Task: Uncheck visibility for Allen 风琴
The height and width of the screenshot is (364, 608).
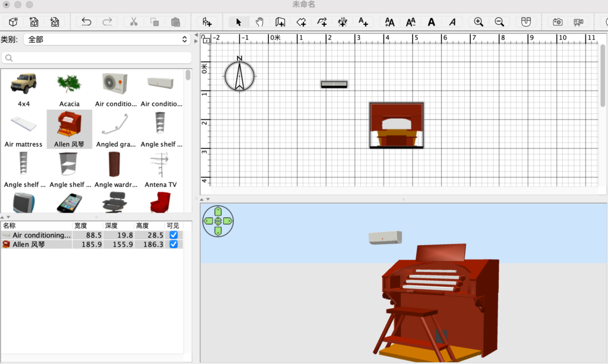Action: click(173, 244)
